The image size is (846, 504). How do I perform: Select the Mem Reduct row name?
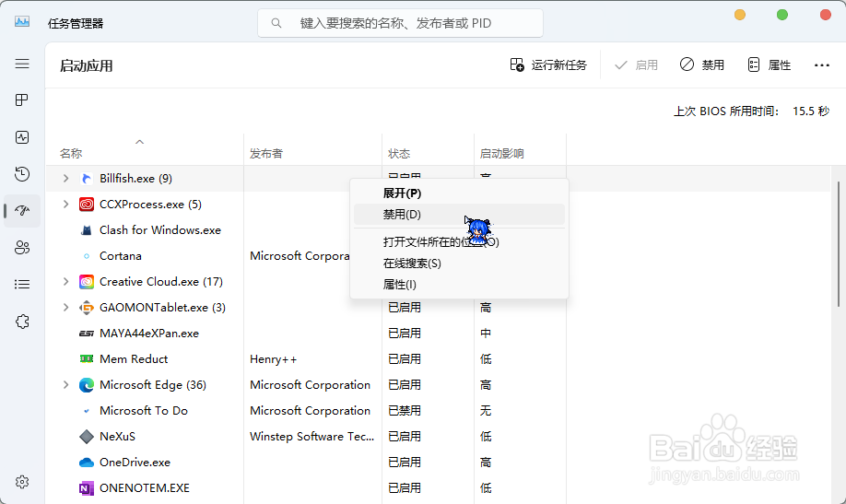pyautogui.click(x=134, y=358)
